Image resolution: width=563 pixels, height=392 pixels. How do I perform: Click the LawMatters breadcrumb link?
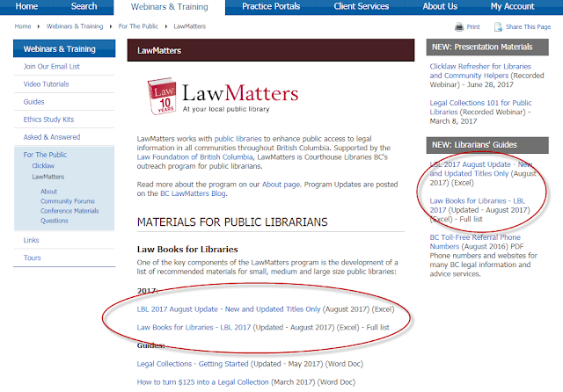[x=190, y=26]
